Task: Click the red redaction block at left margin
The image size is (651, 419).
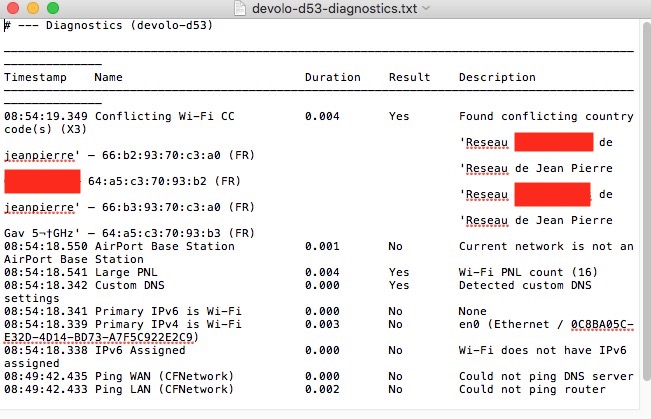Action: (42, 181)
